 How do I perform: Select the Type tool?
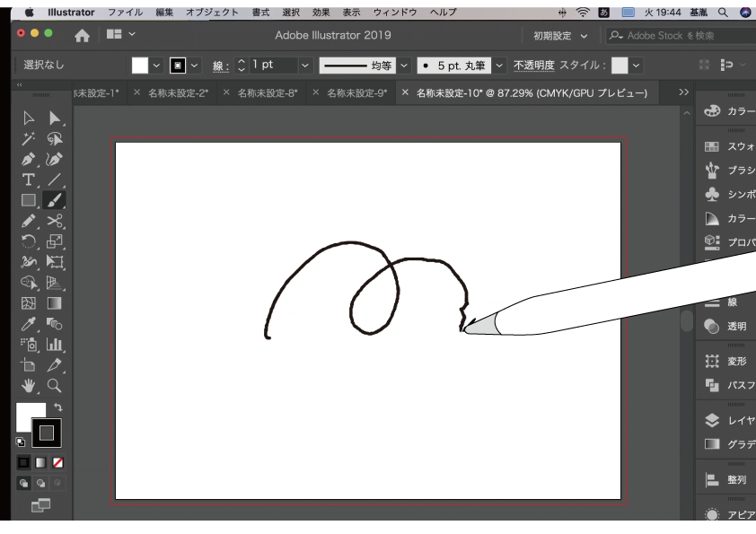click(29, 179)
